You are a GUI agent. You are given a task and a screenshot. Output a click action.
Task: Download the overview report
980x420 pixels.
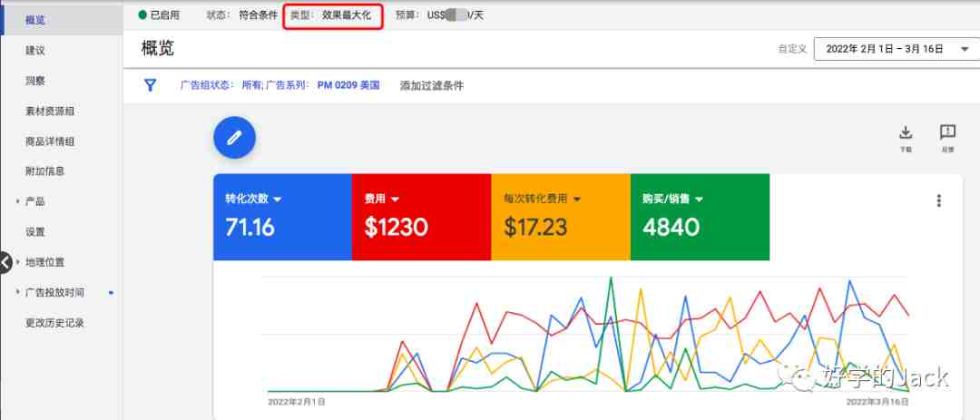[906, 132]
